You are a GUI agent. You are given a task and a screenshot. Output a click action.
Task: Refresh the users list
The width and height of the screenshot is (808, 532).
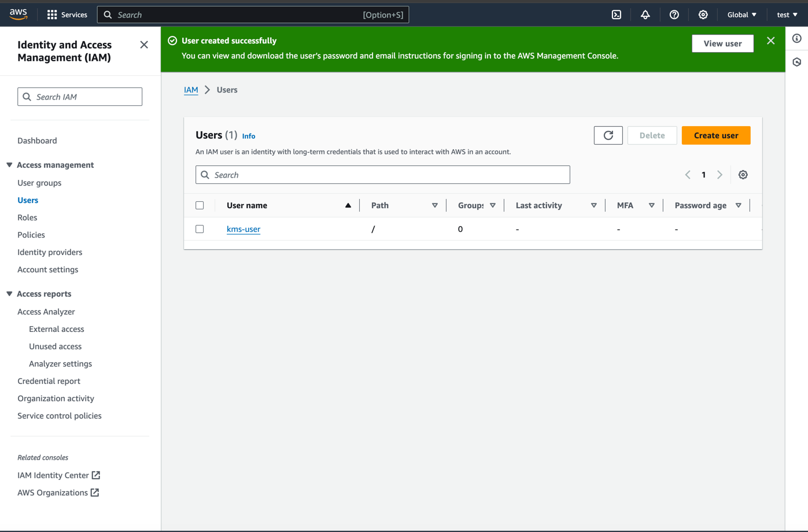click(608, 135)
